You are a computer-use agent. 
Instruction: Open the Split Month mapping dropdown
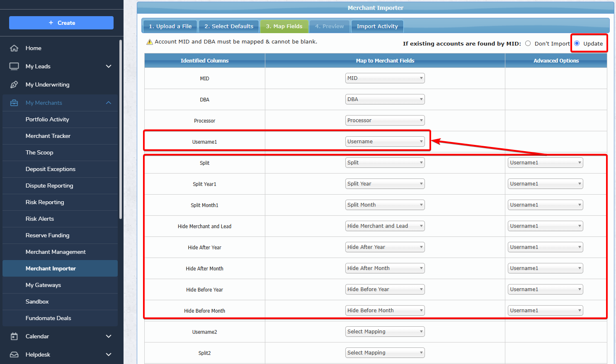(x=385, y=205)
